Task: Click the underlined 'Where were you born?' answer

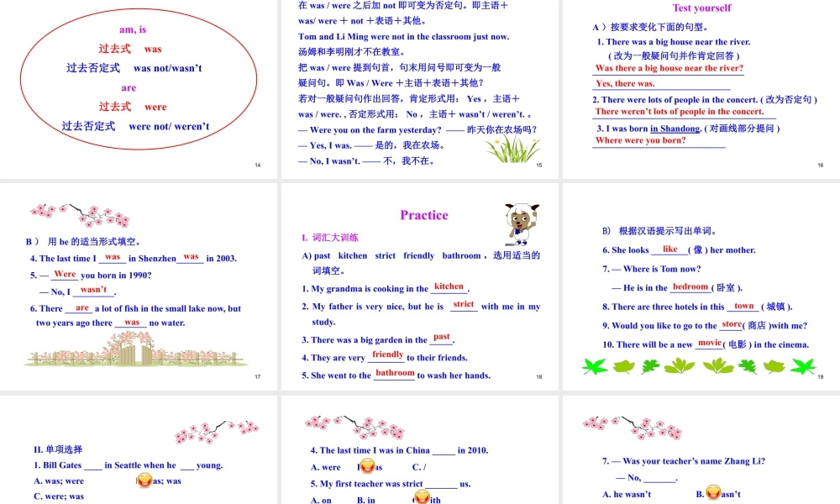Action: click(640, 140)
